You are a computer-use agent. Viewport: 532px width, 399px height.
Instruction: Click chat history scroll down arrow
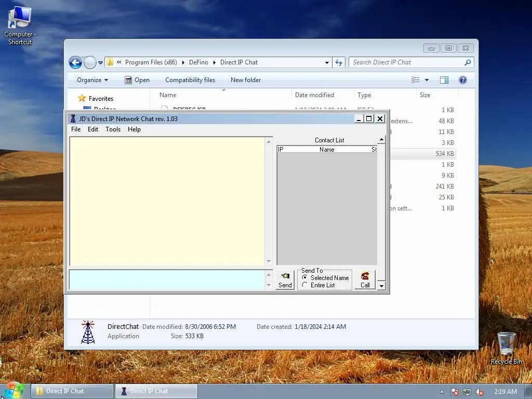point(269,261)
